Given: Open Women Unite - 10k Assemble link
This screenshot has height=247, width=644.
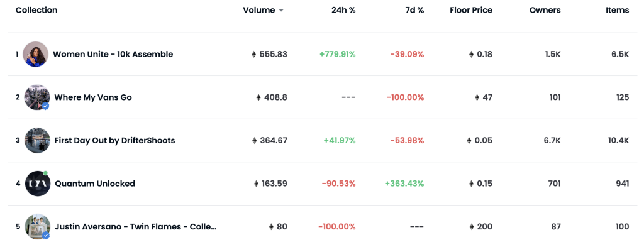Looking at the screenshot, I should point(113,54).
